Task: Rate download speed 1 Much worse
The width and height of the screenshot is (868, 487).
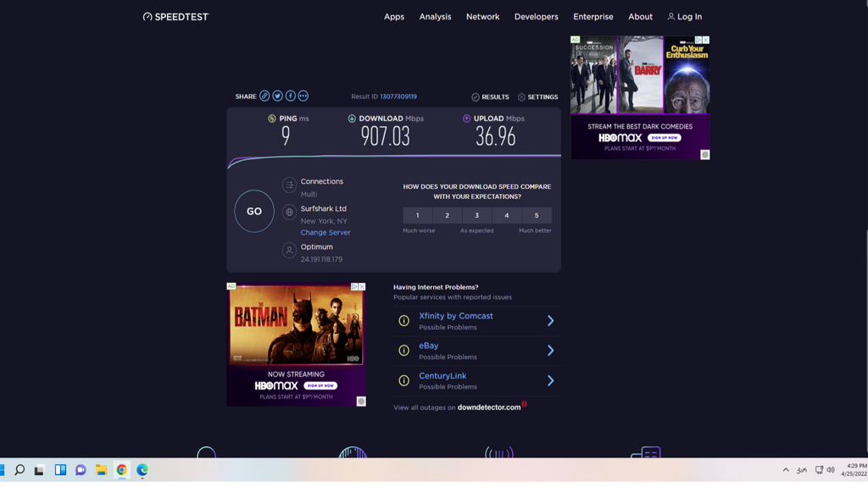Action: coord(417,215)
